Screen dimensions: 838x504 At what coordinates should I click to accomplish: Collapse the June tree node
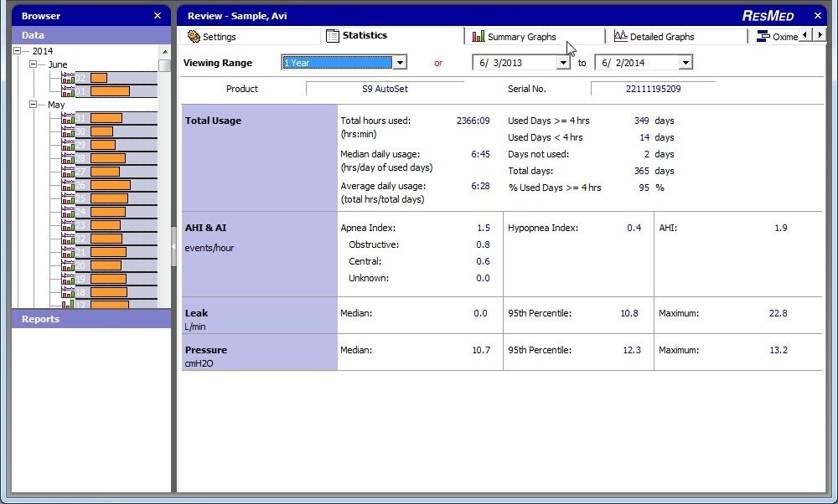[x=34, y=64]
